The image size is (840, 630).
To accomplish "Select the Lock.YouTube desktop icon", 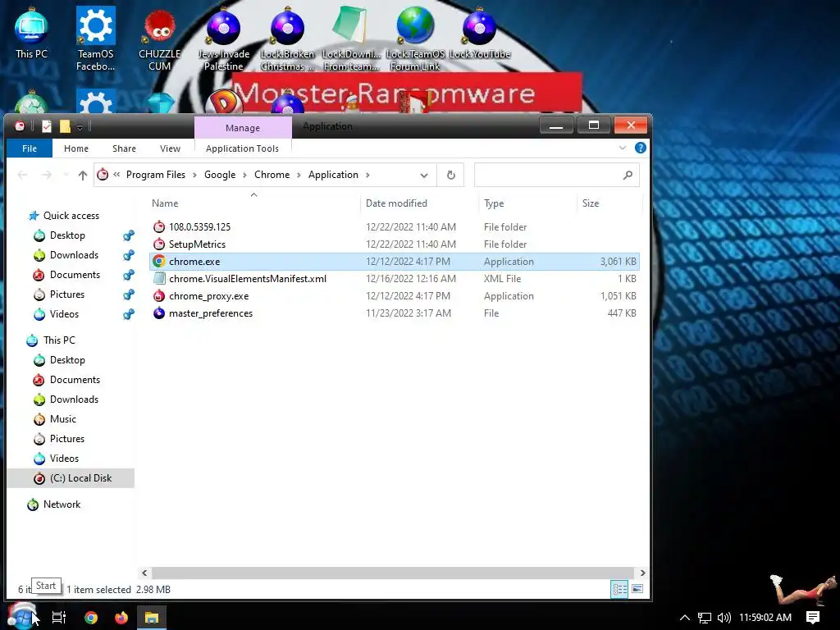I will [x=479, y=32].
